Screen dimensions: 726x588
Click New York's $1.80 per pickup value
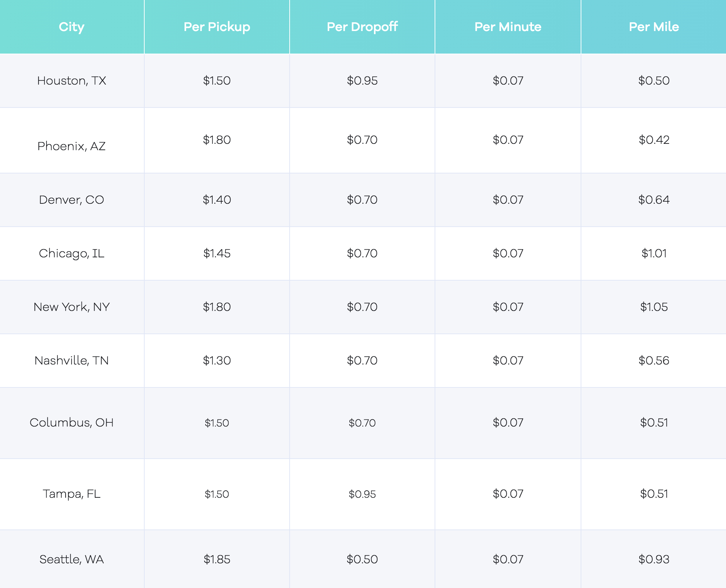[217, 307]
